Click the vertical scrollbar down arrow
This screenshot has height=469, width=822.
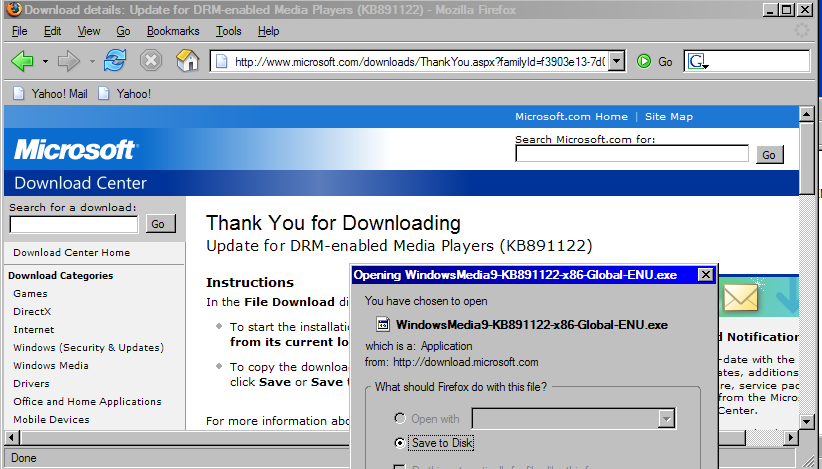806,421
